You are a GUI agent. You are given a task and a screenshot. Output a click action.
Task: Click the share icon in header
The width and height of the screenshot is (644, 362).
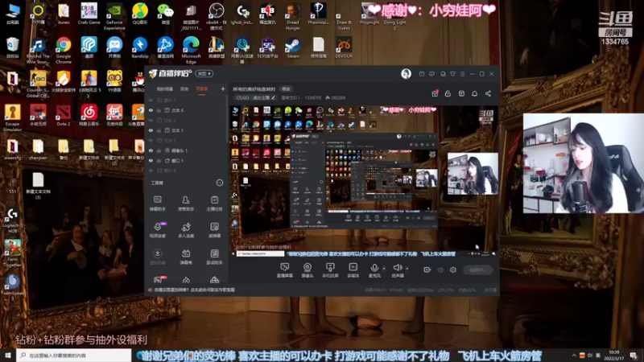tap(488, 93)
